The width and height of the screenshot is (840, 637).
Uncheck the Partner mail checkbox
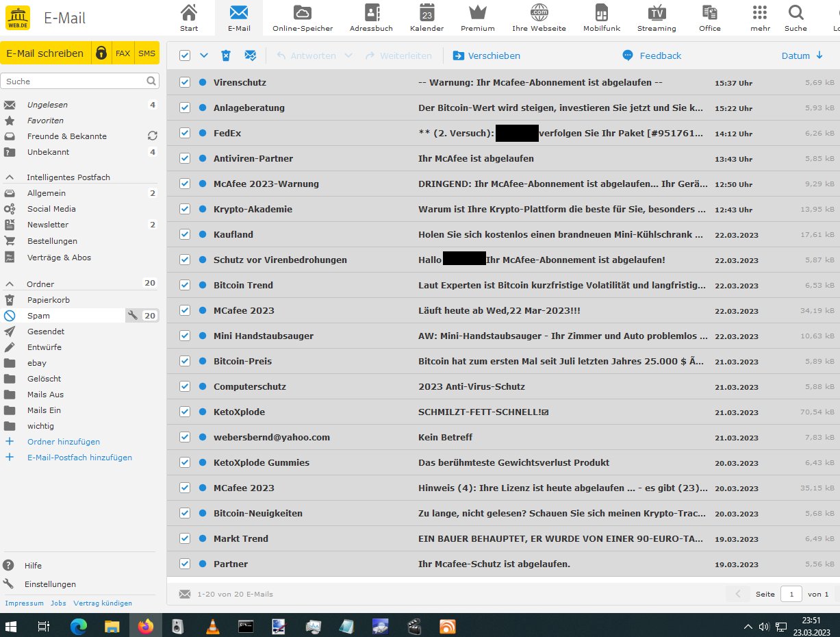coord(184,564)
